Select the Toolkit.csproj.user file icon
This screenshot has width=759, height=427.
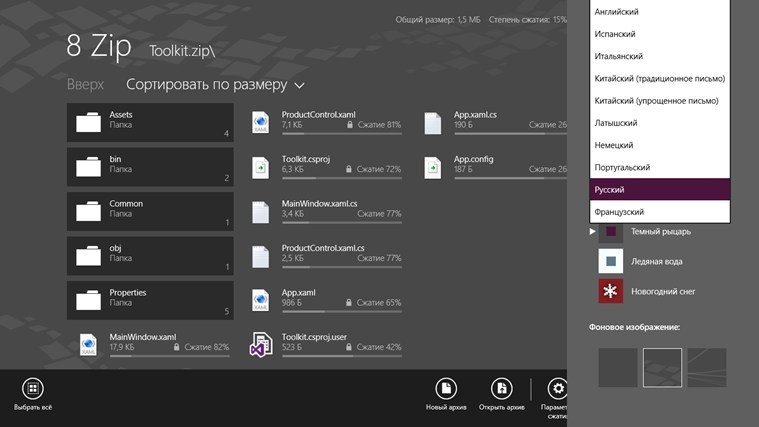point(261,345)
